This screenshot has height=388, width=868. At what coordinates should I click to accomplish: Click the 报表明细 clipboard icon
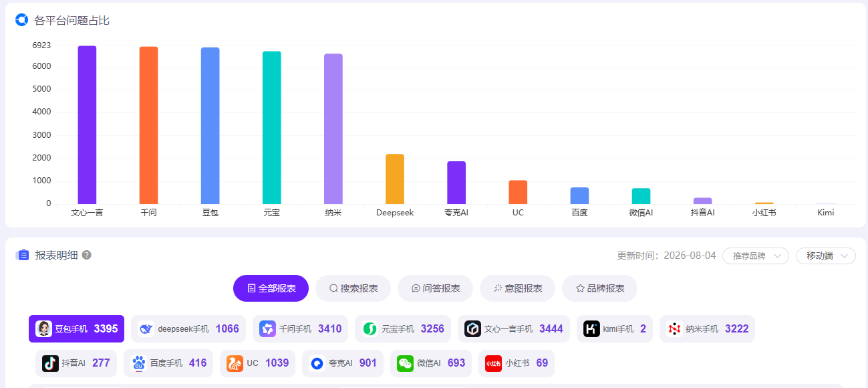[22, 255]
